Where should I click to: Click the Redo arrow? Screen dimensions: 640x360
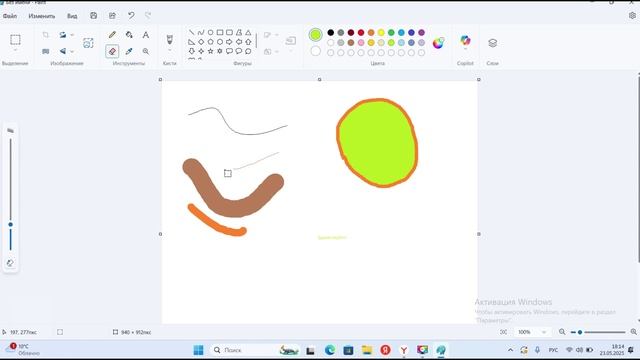(148, 16)
